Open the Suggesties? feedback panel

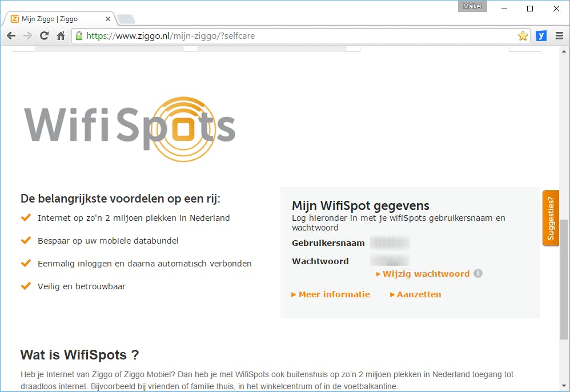(x=551, y=218)
